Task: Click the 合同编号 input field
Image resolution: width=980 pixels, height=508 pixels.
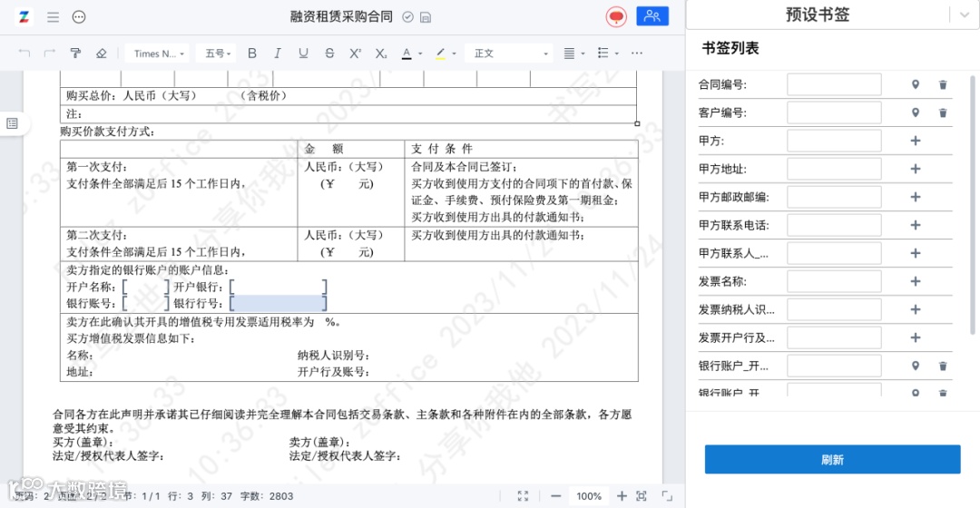Action: point(834,85)
